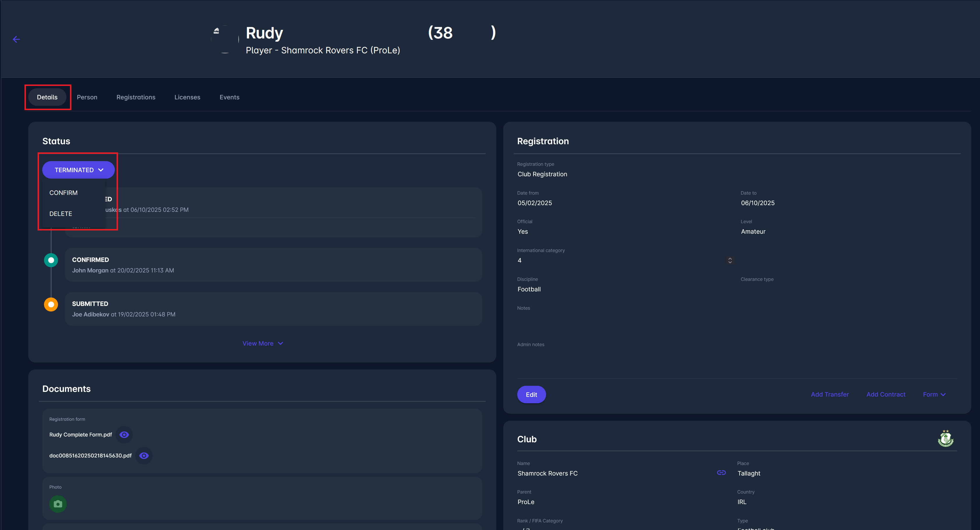Viewport: 980px width, 530px height.
Task: Choose DELETE from status menu
Action: coord(61,214)
